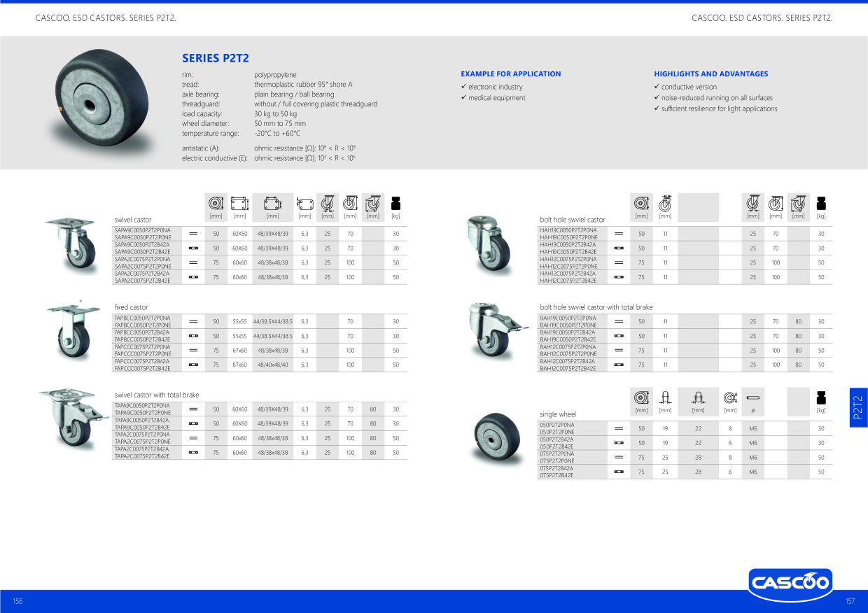
Task: Click plain bearing icon in FAPBCC0050P2T2P0NA row
Action: tap(194, 322)
